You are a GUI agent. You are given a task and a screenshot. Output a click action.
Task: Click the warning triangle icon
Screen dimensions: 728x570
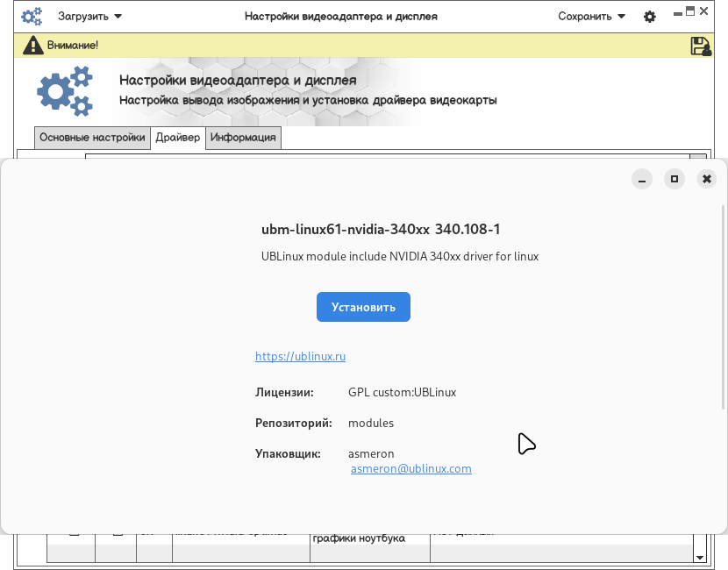click(x=33, y=46)
